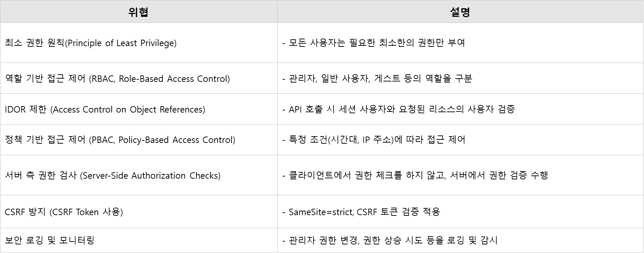The image size is (644, 253).
Task: Click the 위협 column header
Action: click(x=138, y=13)
